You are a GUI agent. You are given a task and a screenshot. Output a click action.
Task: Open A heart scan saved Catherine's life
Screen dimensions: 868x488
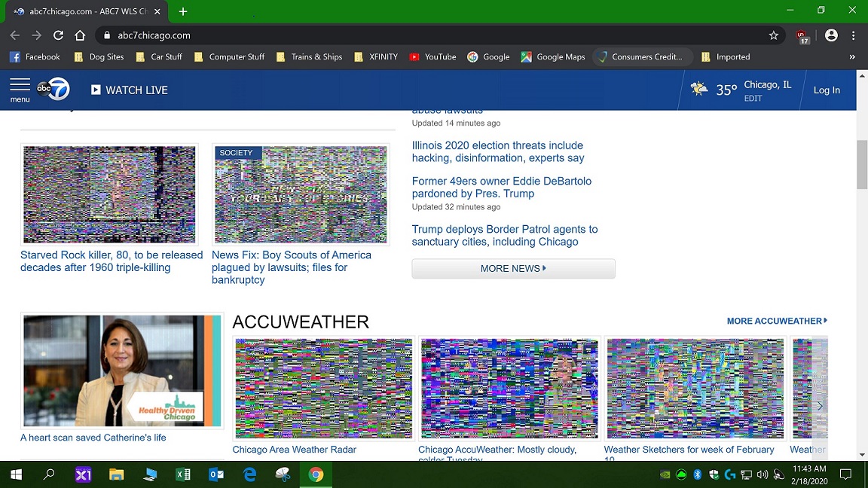point(93,438)
